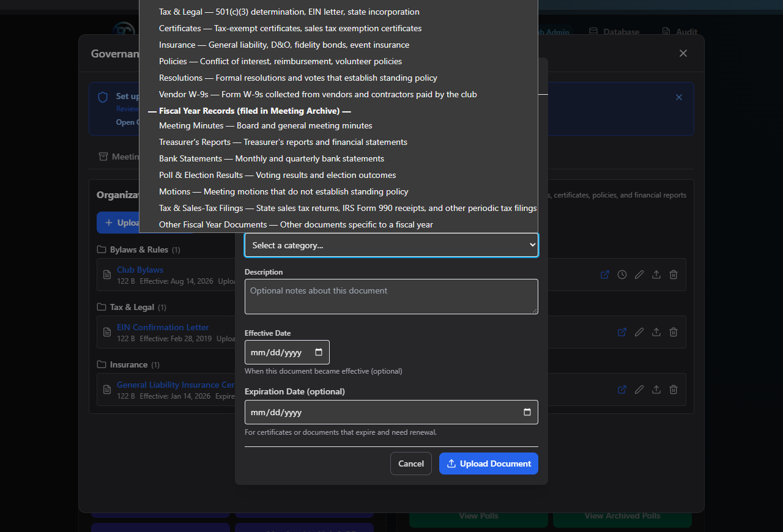Open the 'Select a category...' dropdown

(391, 245)
